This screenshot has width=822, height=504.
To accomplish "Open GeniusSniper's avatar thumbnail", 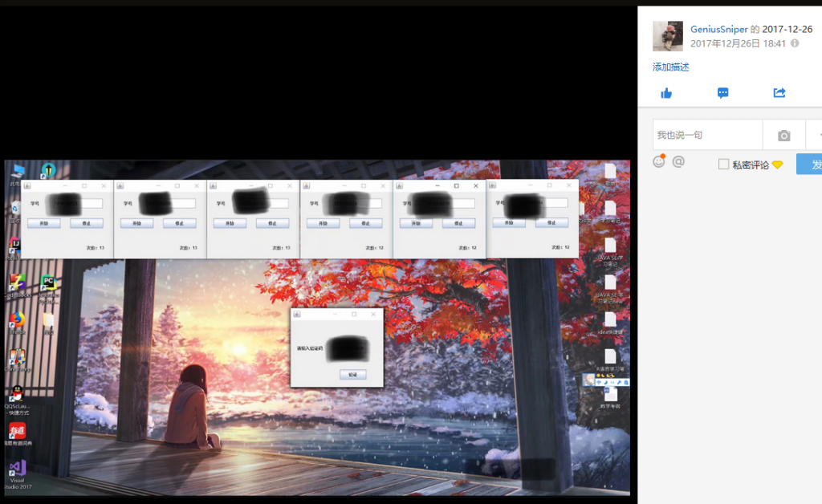I will coord(668,36).
